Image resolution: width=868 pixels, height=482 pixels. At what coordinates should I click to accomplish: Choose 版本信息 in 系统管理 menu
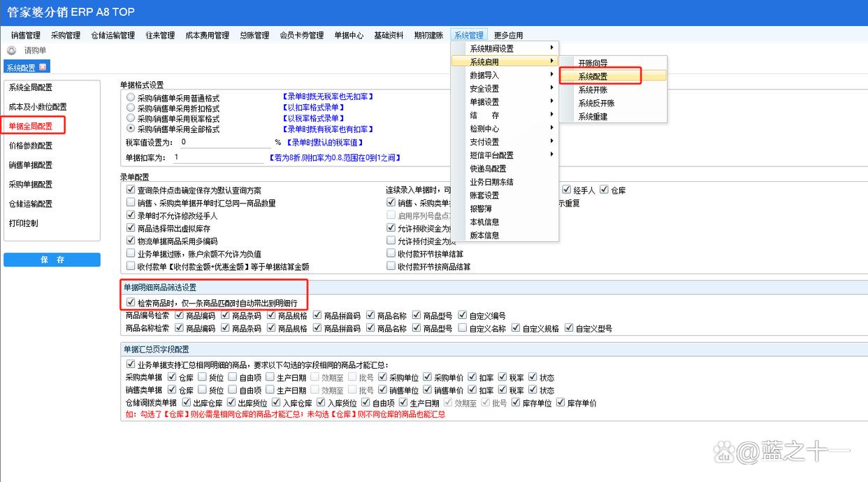(484, 236)
